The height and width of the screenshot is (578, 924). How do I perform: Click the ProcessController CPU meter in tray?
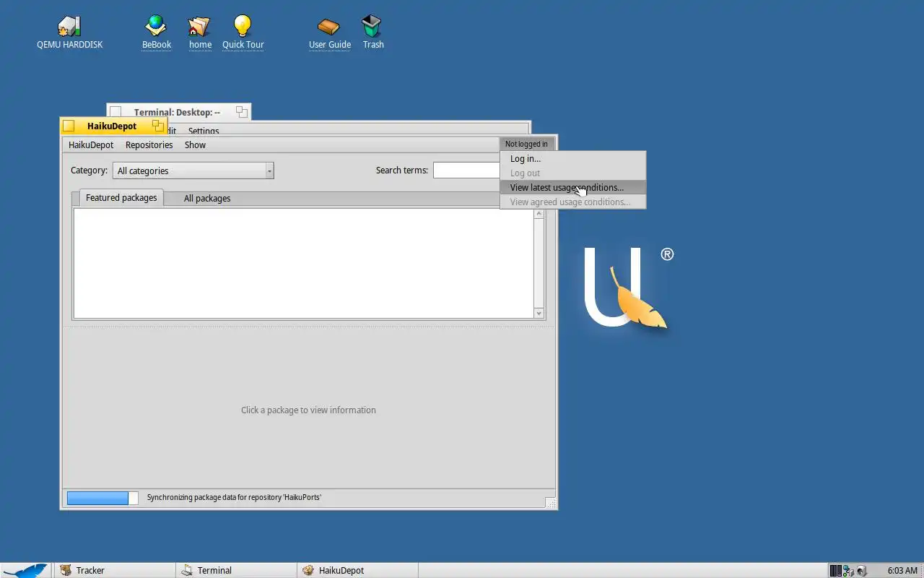click(836, 571)
